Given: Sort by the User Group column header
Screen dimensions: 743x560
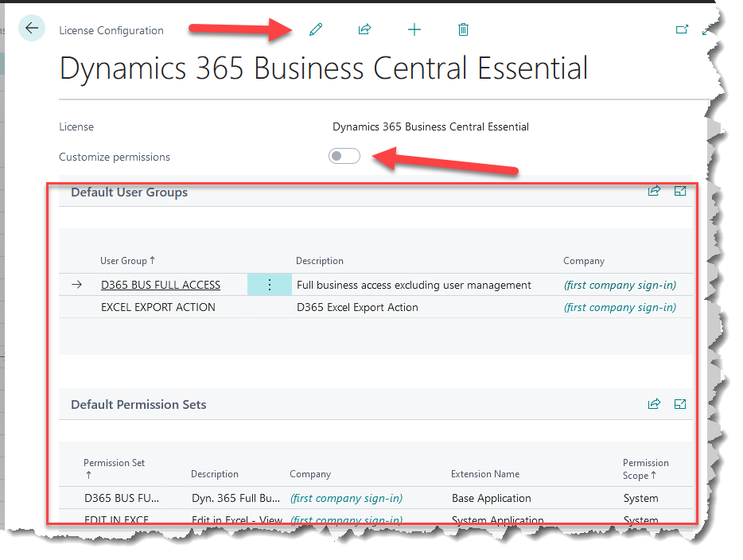Looking at the screenshot, I should [127, 261].
